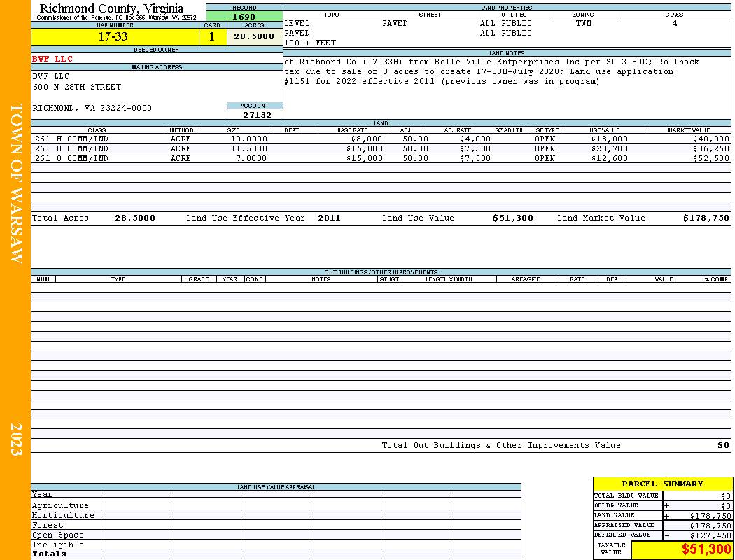Click the mailing address line 600 N 28TH STREET
This screenshot has width=735, height=560.
coord(77,87)
